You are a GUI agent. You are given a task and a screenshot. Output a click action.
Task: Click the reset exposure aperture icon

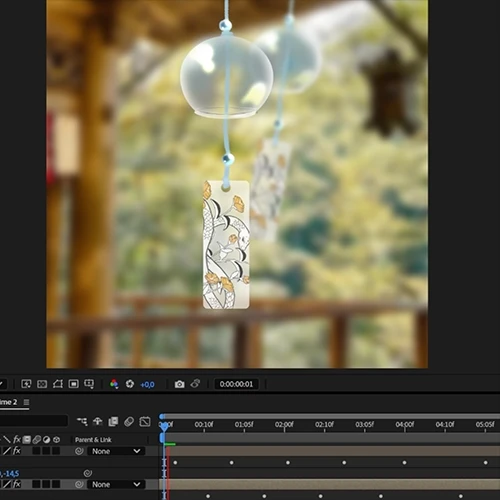click(130, 384)
